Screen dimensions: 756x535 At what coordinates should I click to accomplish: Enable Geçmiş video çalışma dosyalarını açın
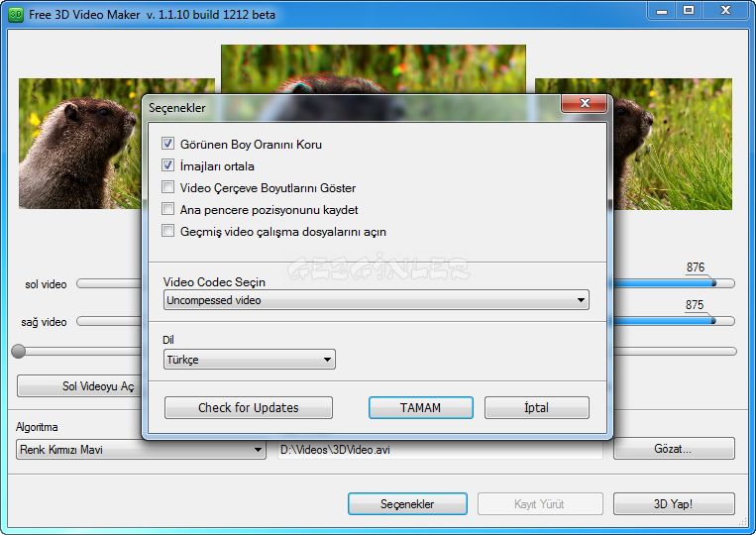click(167, 231)
